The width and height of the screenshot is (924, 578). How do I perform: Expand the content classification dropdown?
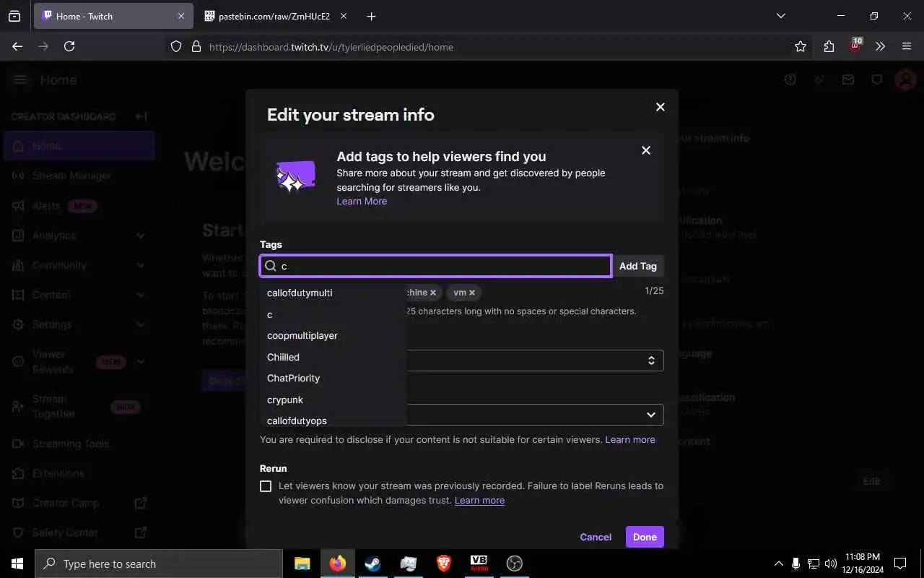tap(535, 414)
